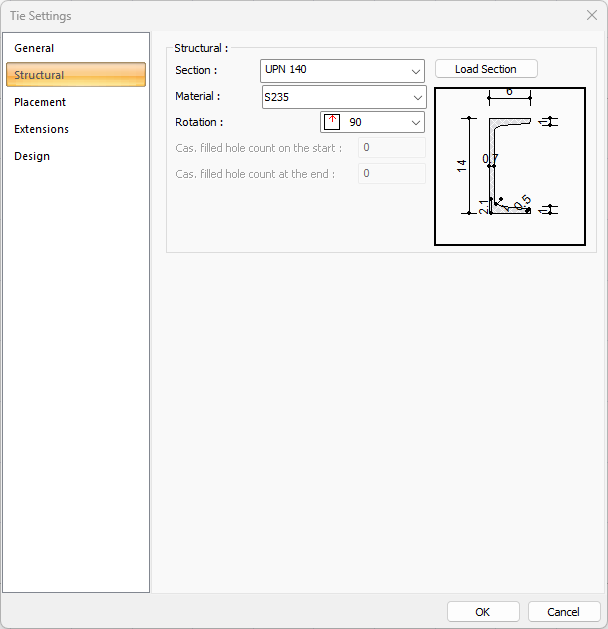Click the Load Section button
The width and height of the screenshot is (608, 629).
[486, 69]
